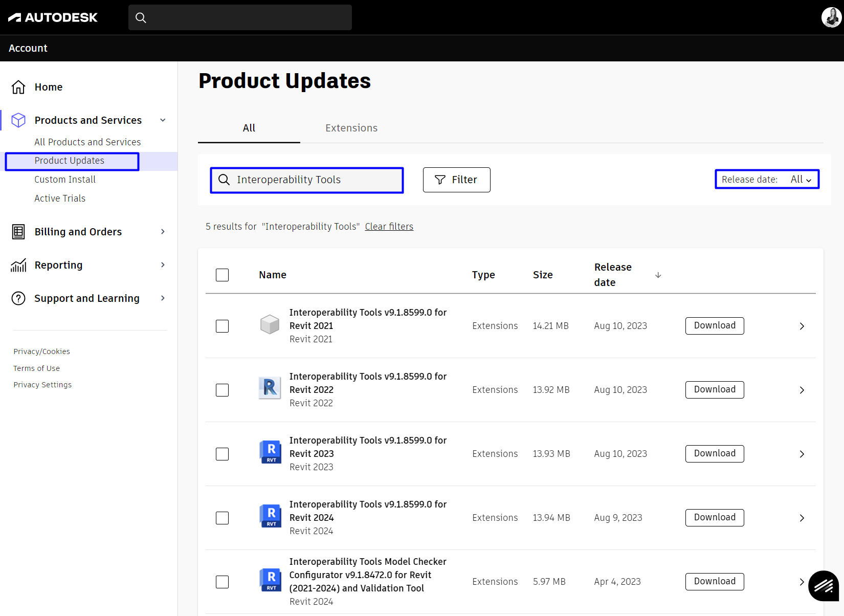Click the Name column header

273,275
